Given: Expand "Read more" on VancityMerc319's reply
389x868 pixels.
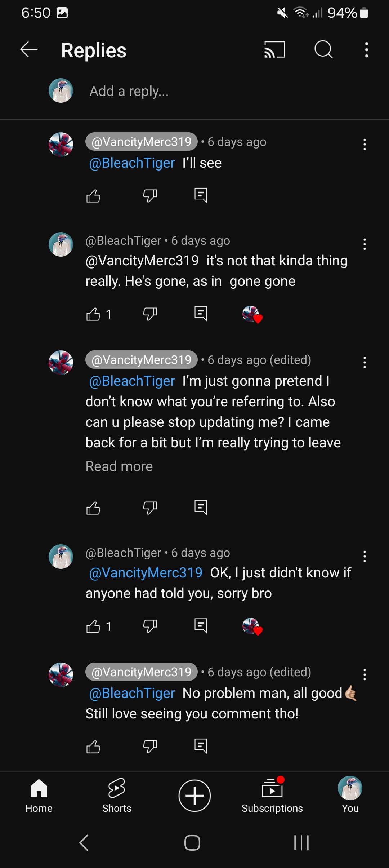Looking at the screenshot, I should point(119,466).
